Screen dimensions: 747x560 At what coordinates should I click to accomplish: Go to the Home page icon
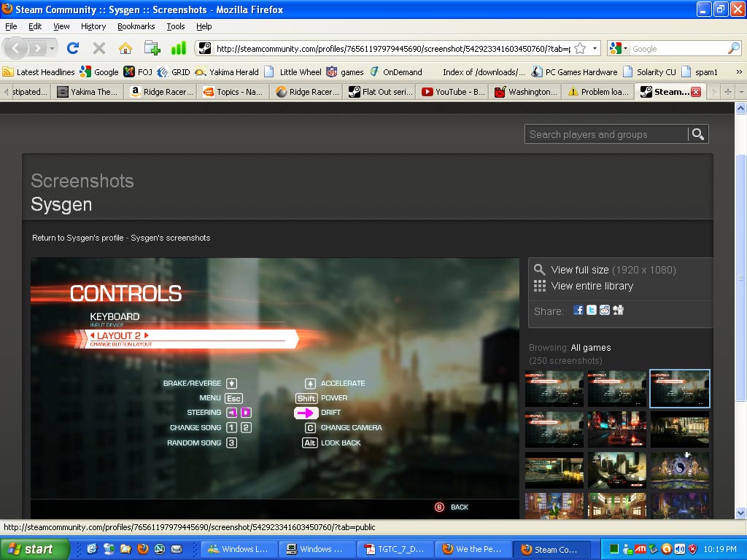click(x=125, y=48)
